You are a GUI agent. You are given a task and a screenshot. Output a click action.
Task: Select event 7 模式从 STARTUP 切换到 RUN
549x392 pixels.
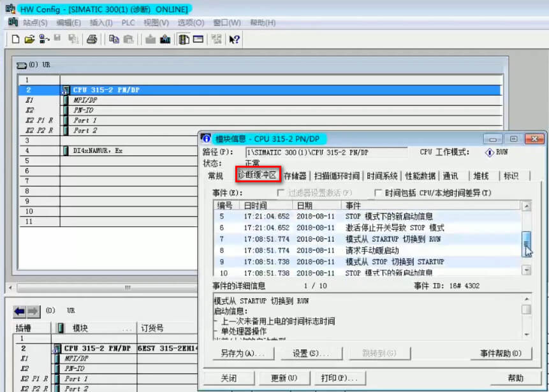367,239
